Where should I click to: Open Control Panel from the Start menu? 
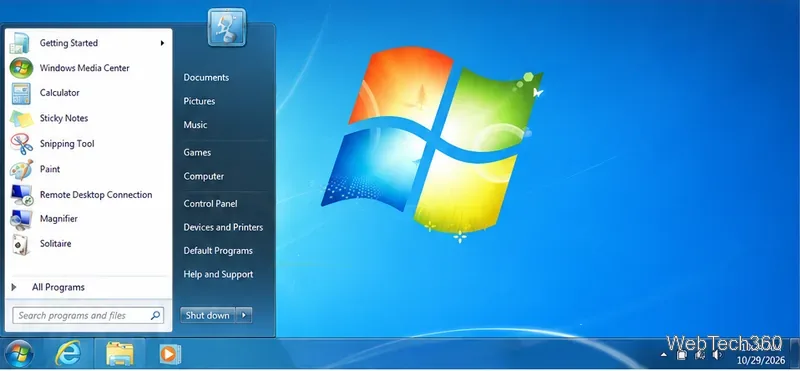[210, 203]
